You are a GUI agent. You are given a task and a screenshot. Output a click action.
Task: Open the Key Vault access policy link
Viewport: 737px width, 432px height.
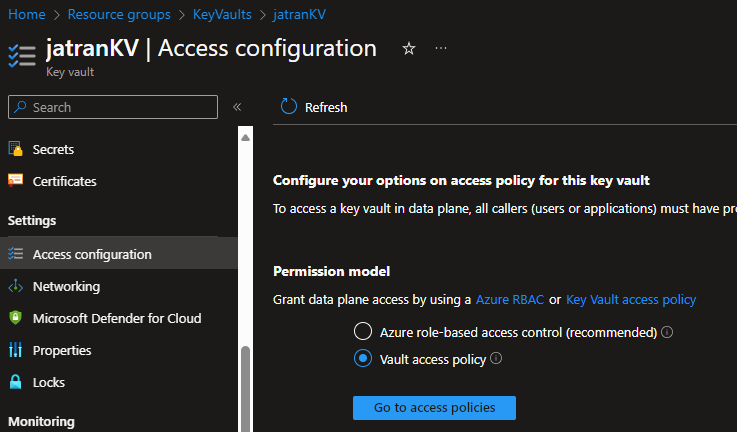click(631, 299)
